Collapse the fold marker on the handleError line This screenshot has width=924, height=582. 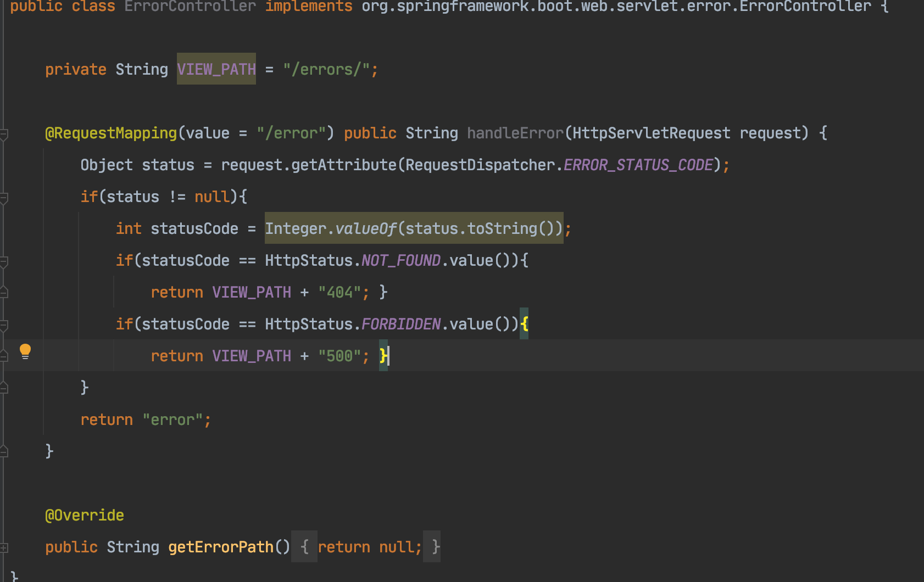[x=3, y=133]
